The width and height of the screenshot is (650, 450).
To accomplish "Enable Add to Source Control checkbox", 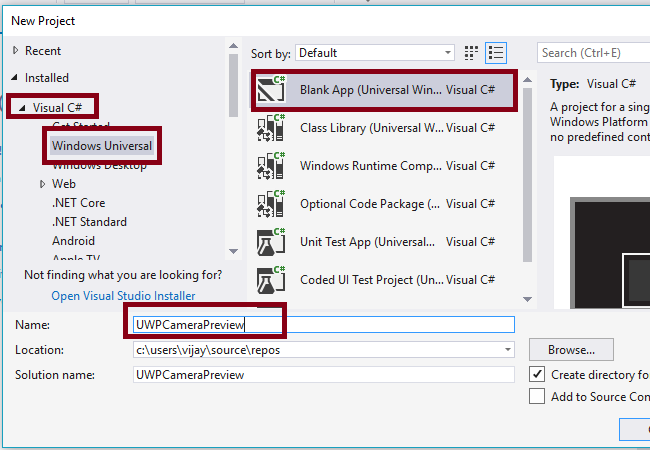I will 537,396.
